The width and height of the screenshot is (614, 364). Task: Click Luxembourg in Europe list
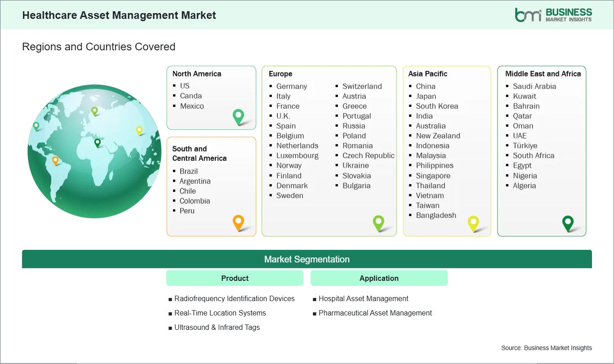[x=298, y=155]
